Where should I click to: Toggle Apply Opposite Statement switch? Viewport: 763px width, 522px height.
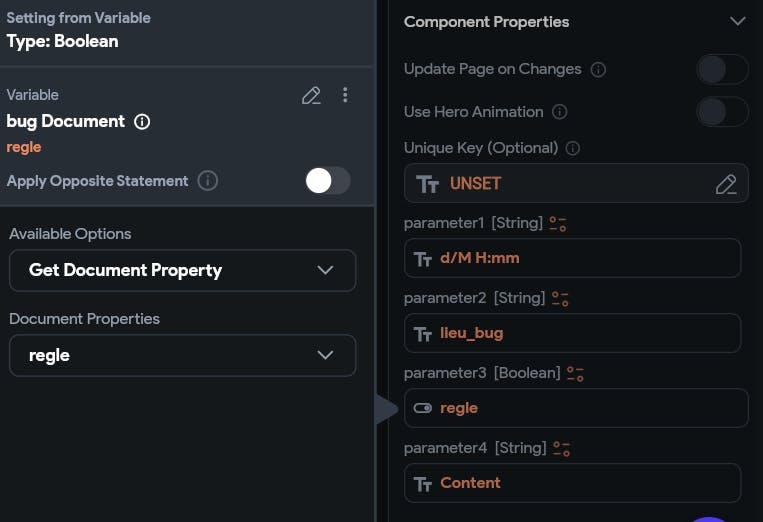click(327, 181)
